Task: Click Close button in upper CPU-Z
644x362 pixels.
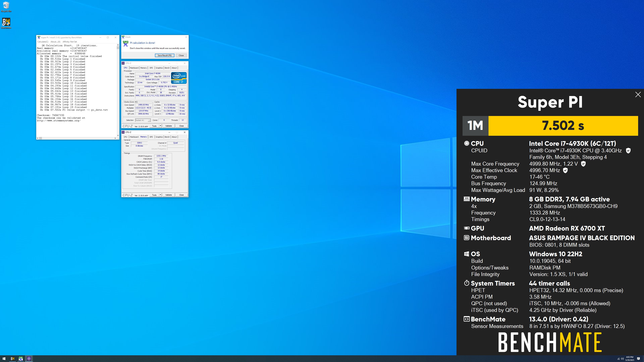Action: [x=181, y=126]
